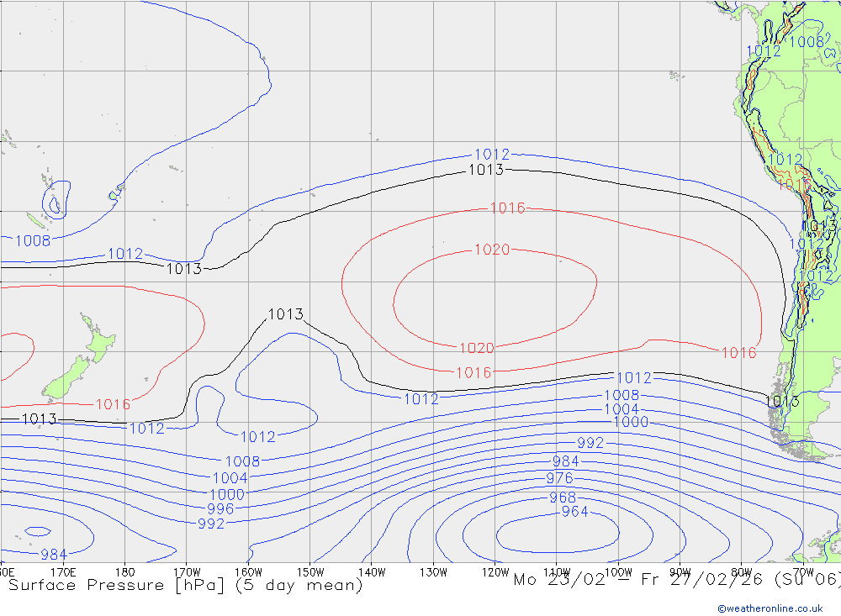Click the "Mo 23/02 - Fr 27/02/26" date text

[641, 580]
